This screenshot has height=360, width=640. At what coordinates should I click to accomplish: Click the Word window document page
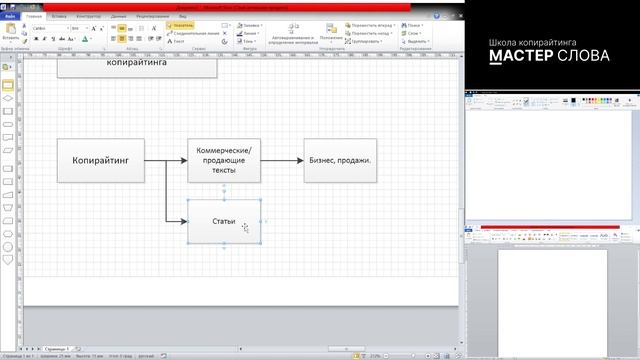[553, 302]
